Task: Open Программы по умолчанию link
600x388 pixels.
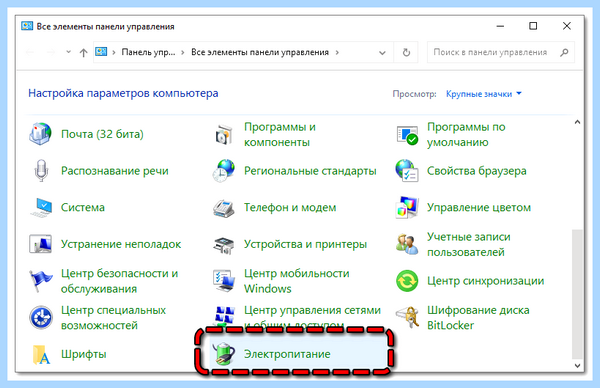Action: pyautogui.click(x=466, y=134)
